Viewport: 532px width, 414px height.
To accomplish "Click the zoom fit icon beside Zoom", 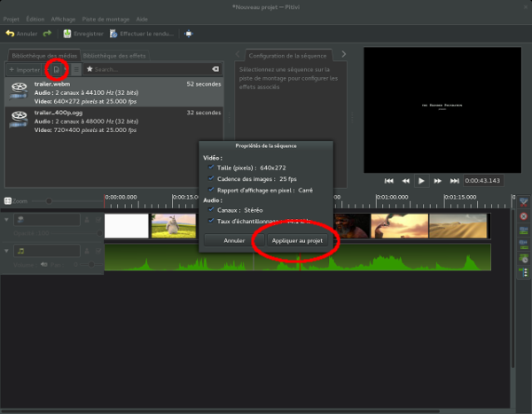I will coord(9,201).
